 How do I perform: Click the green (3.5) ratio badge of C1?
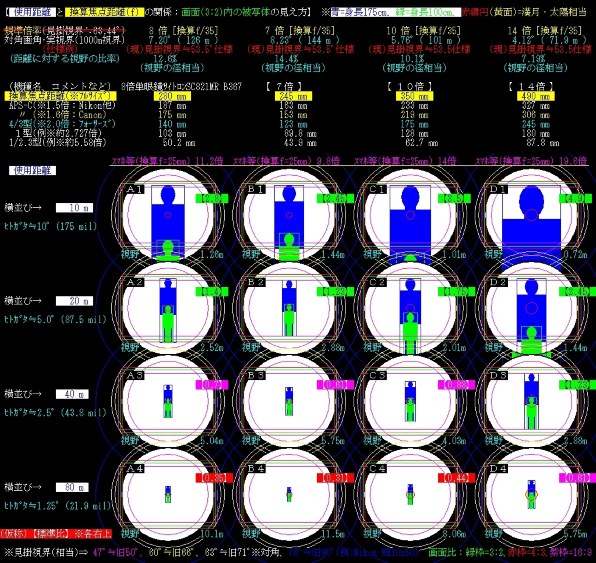coord(454,198)
